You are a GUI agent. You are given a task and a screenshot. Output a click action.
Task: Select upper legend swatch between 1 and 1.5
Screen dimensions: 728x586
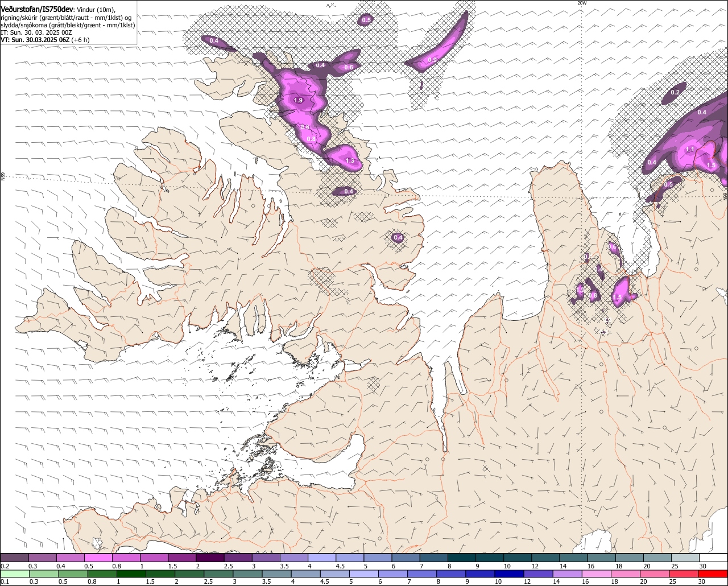pos(155,558)
